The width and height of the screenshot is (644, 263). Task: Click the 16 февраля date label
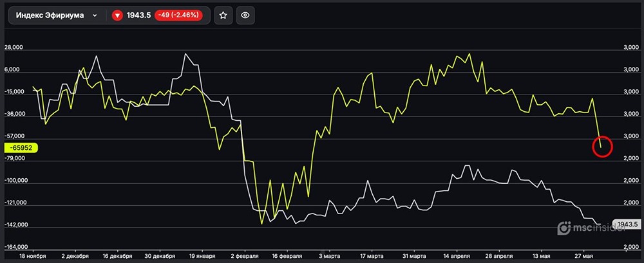point(287,256)
